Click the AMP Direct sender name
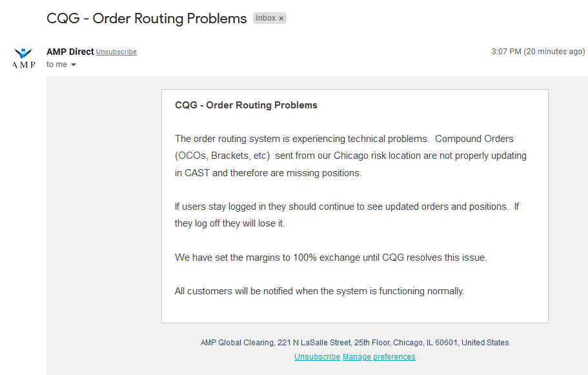The image size is (588, 375). click(70, 52)
